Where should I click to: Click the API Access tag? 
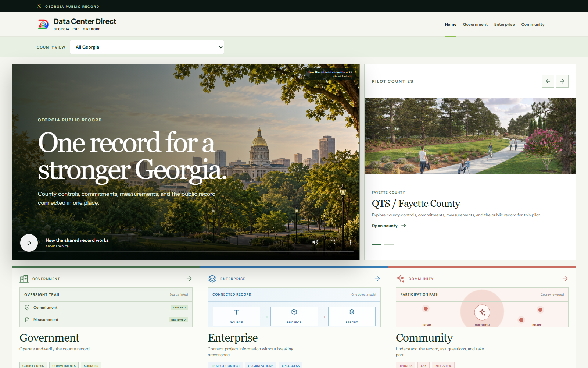290,365
